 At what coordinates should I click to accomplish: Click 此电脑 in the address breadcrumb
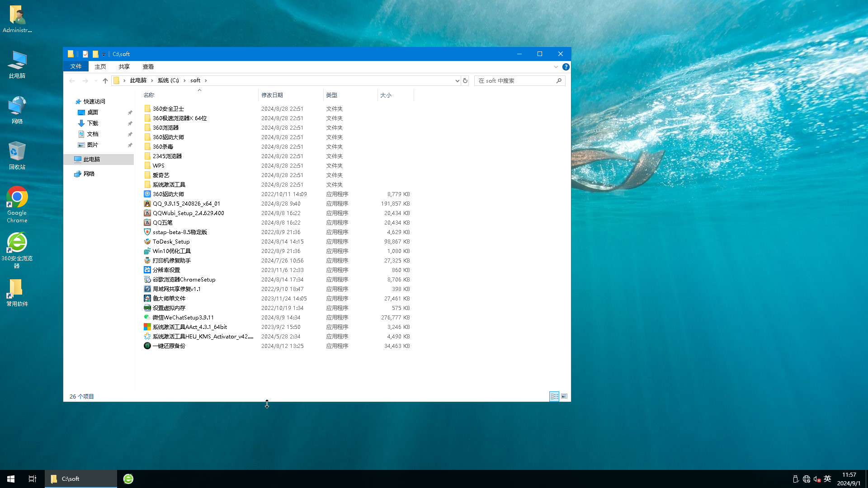click(x=138, y=80)
